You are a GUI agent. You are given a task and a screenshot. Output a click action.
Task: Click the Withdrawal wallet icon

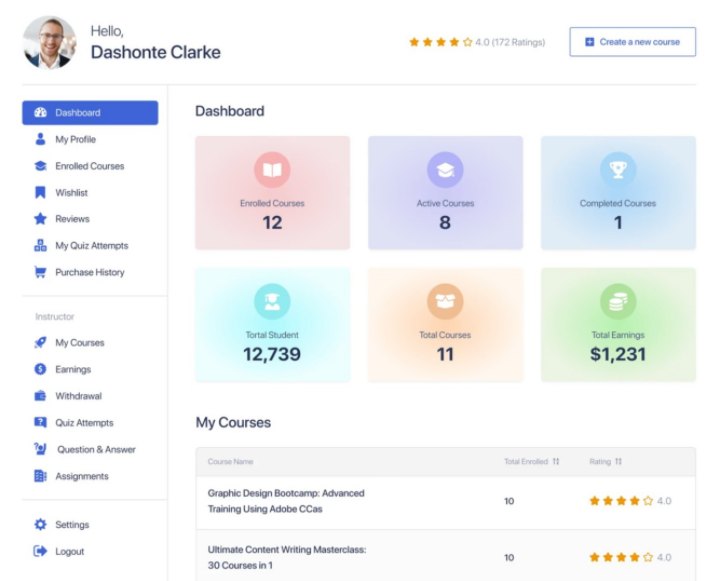point(40,396)
